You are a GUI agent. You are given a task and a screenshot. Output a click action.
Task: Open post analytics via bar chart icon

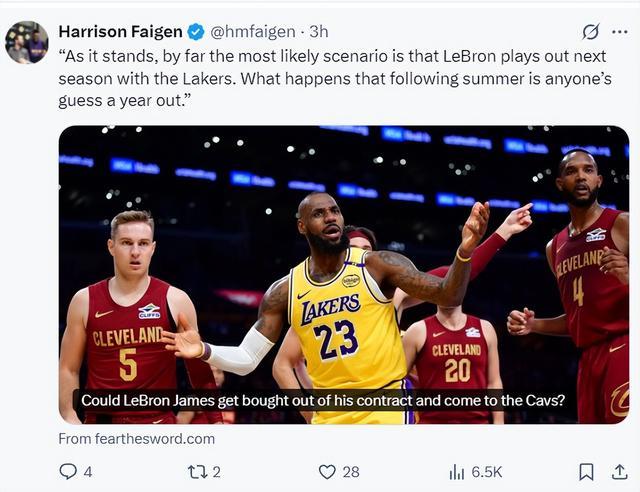pyautogui.click(x=457, y=471)
